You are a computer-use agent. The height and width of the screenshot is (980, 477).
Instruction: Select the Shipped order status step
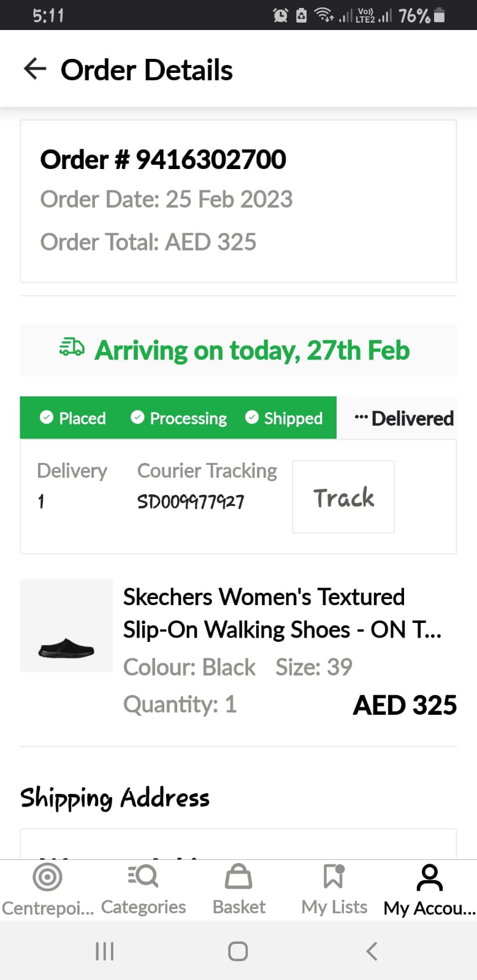point(284,418)
